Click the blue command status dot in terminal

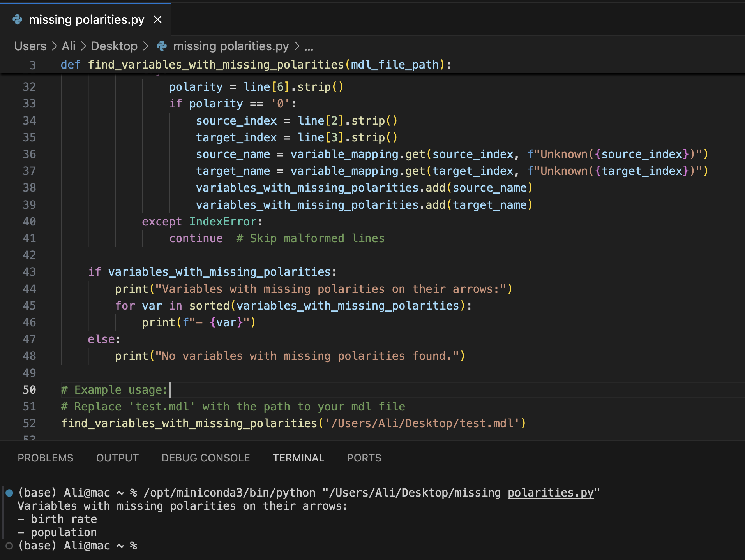pos(9,493)
